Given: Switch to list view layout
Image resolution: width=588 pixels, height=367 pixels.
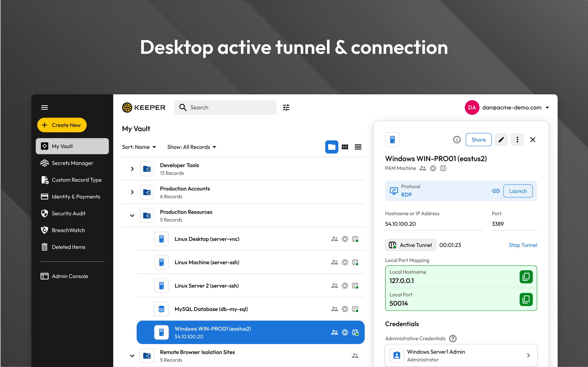Looking at the screenshot, I should [358, 147].
